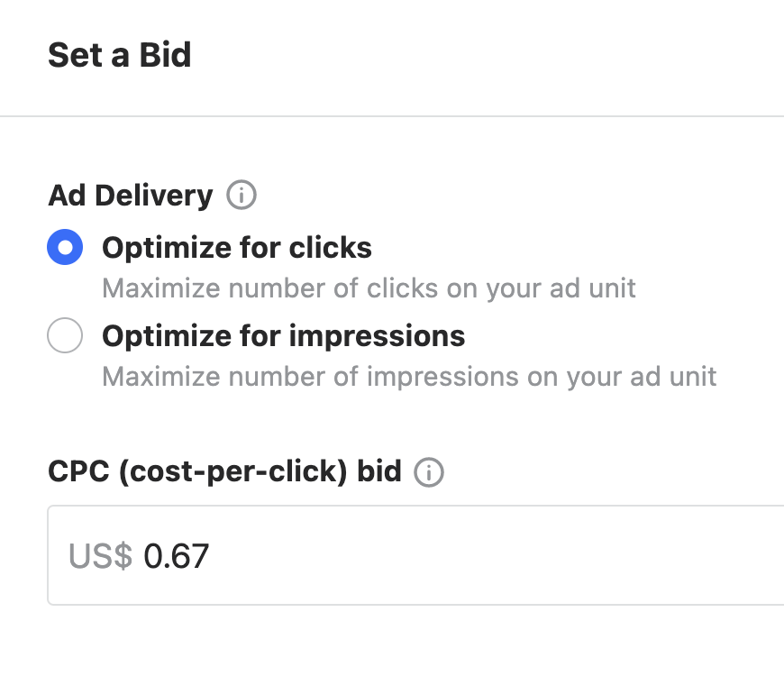Click the Optimize for clicks label text
Screen dimensions: 784x676
tap(237, 247)
